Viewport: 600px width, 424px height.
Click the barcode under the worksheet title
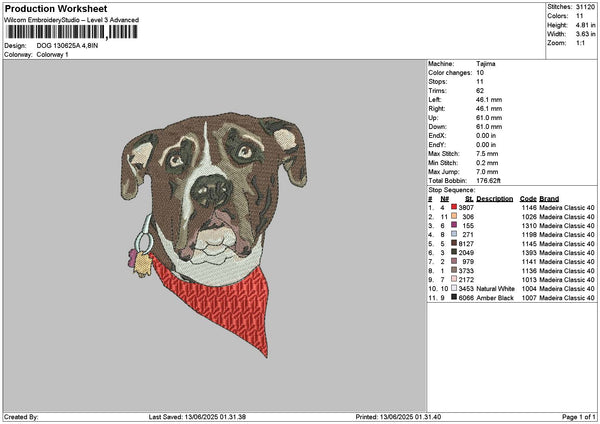click(x=71, y=32)
